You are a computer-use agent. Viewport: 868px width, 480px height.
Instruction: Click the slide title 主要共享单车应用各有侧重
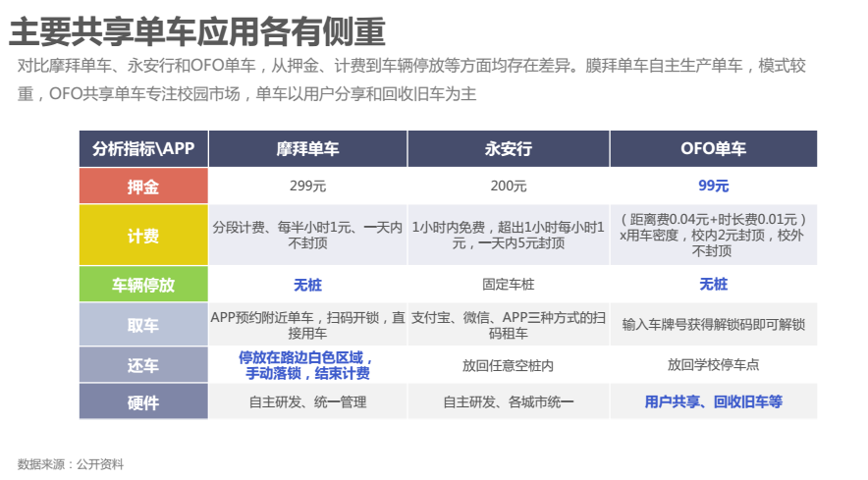(196, 30)
